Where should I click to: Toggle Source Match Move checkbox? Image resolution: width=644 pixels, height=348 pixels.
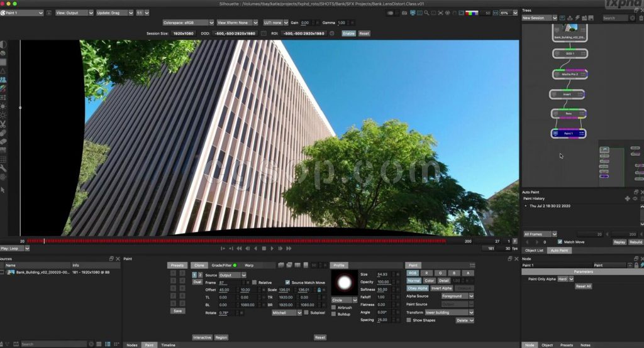[x=287, y=282]
